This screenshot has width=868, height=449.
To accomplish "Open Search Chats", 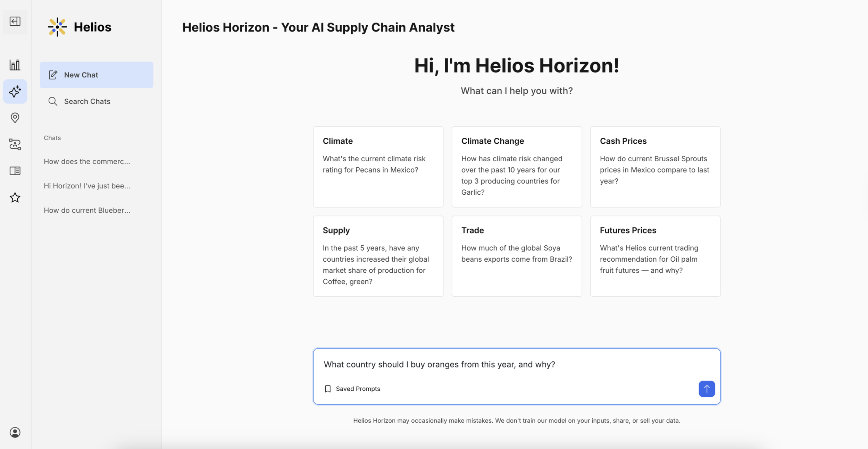I will click(97, 101).
